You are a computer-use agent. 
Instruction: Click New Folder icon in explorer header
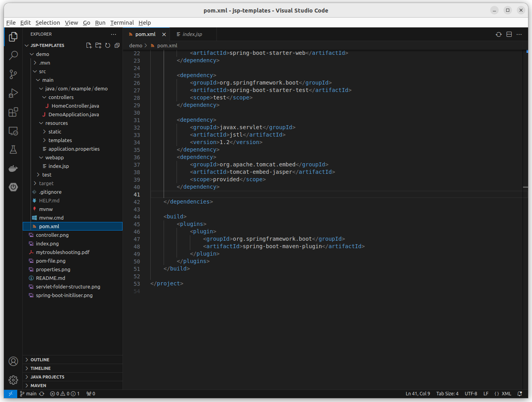tap(98, 45)
